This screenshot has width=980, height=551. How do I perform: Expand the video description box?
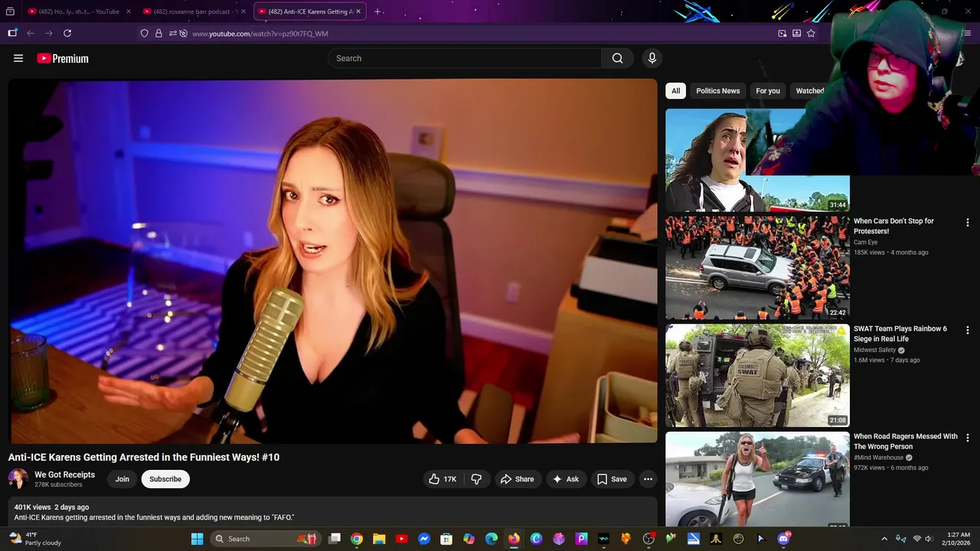click(333, 512)
